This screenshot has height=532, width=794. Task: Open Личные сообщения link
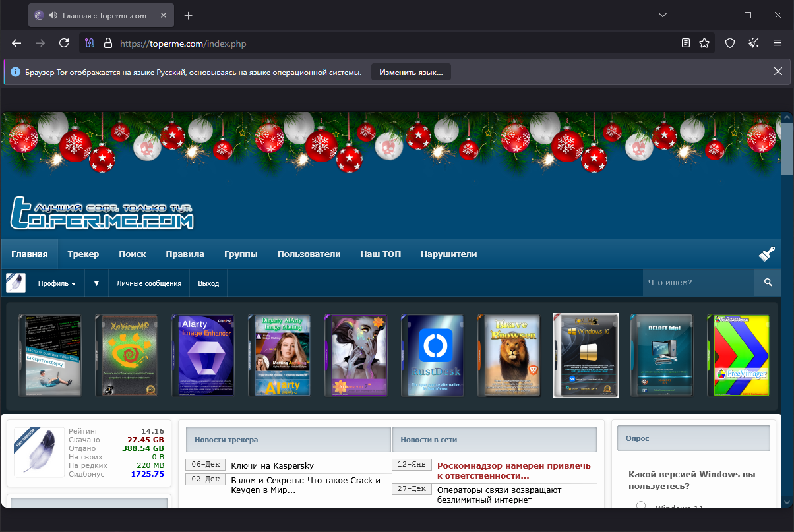[x=149, y=283]
